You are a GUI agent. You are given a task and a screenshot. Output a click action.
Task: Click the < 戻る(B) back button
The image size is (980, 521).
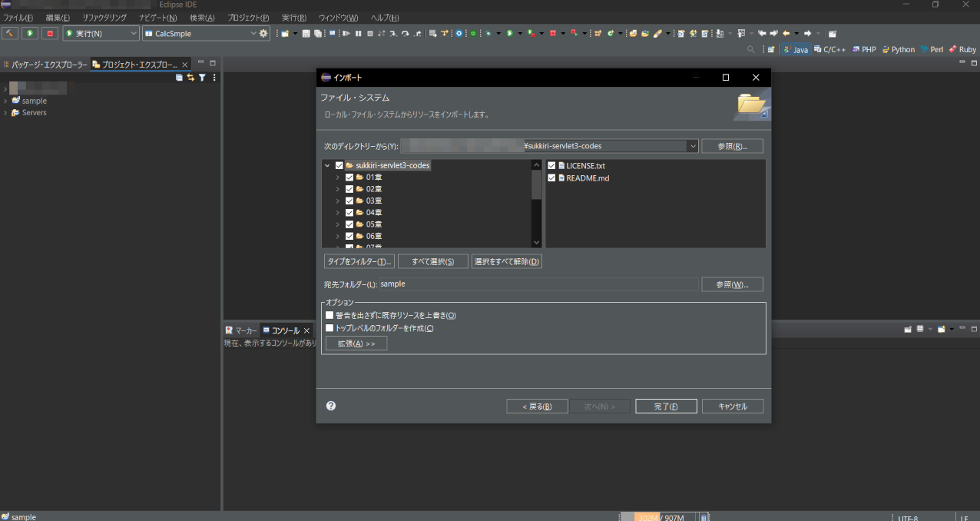(537, 407)
